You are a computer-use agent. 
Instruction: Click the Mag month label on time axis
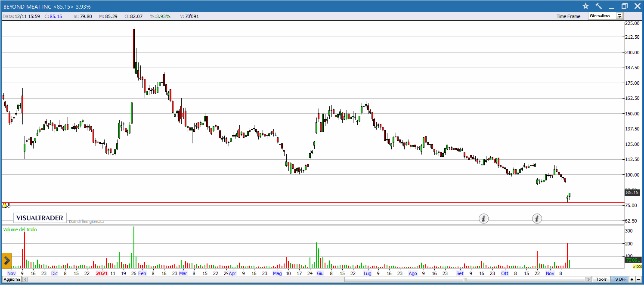(278, 273)
